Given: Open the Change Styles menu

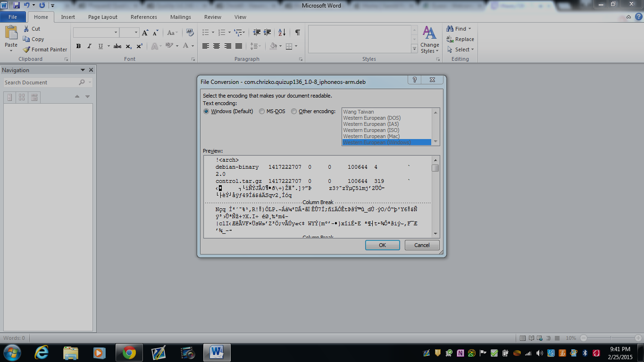Looking at the screenshot, I should pyautogui.click(x=430, y=40).
